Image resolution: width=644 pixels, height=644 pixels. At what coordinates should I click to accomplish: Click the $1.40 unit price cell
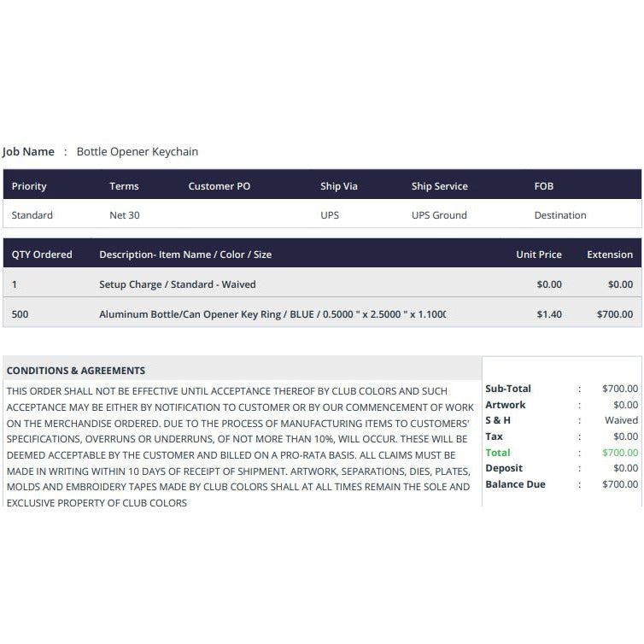[549, 314]
